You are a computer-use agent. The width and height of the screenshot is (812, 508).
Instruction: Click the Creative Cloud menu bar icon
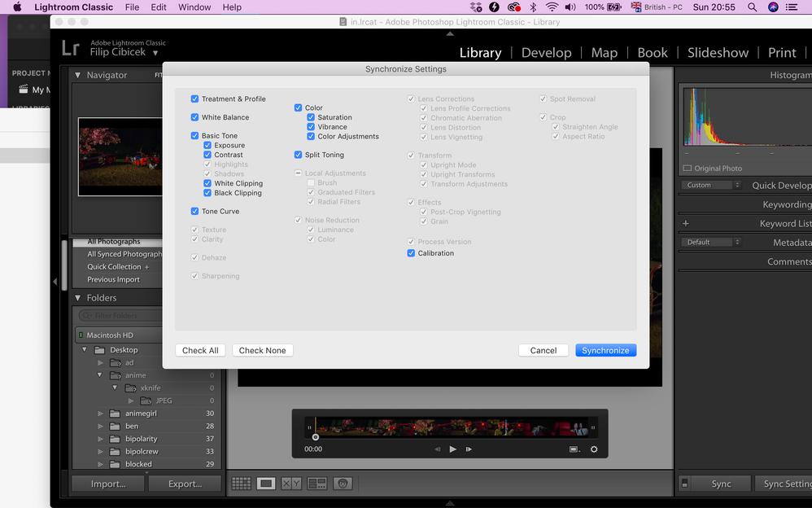pyautogui.click(x=513, y=7)
